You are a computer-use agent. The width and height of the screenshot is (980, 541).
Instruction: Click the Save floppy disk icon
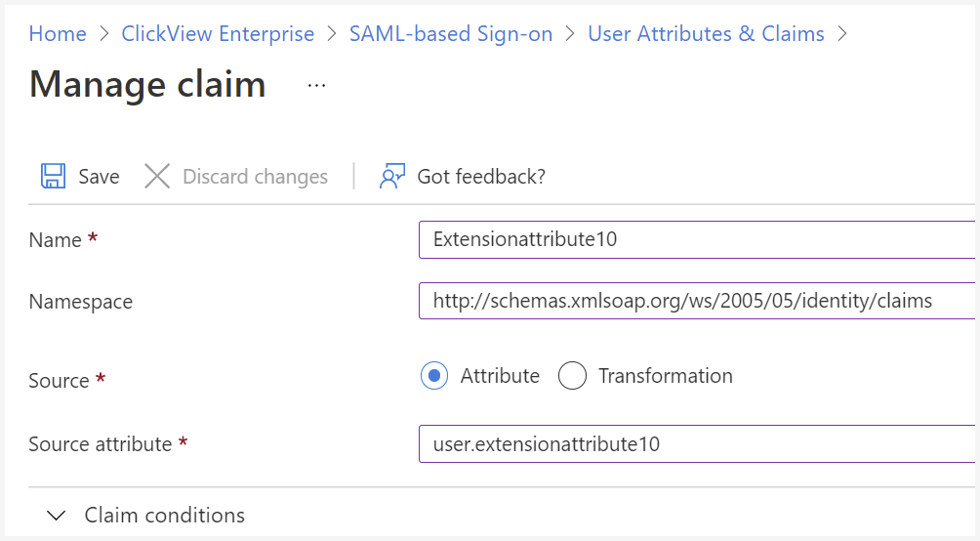pos(53,177)
